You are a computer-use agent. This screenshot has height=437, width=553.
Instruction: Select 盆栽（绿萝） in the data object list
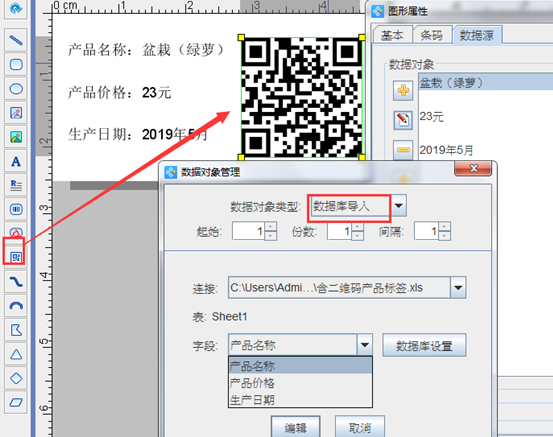(486, 83)
